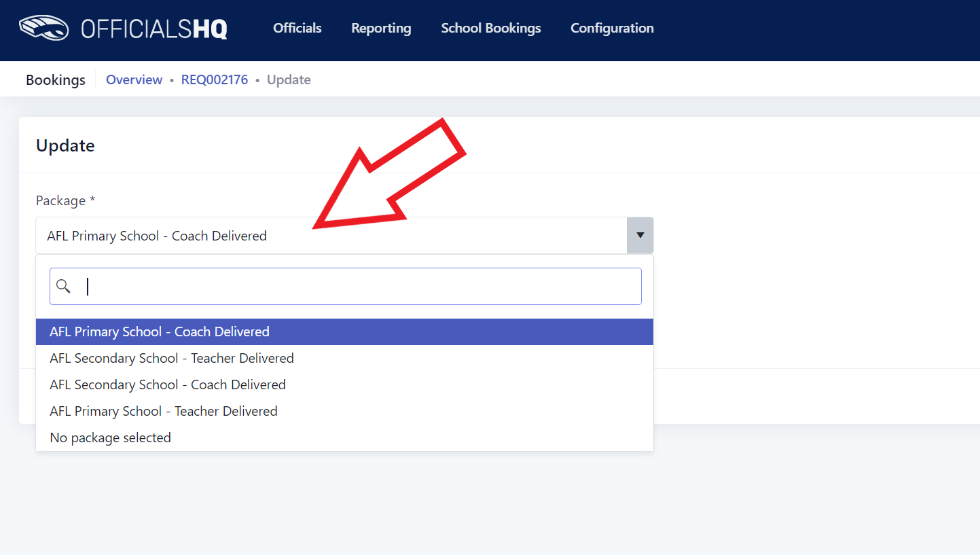The height and width of the screenshot is (555, 980).
Task: Collapse the Package dropdown arrow
Action: pyautogui.click(x=640, y=235)
